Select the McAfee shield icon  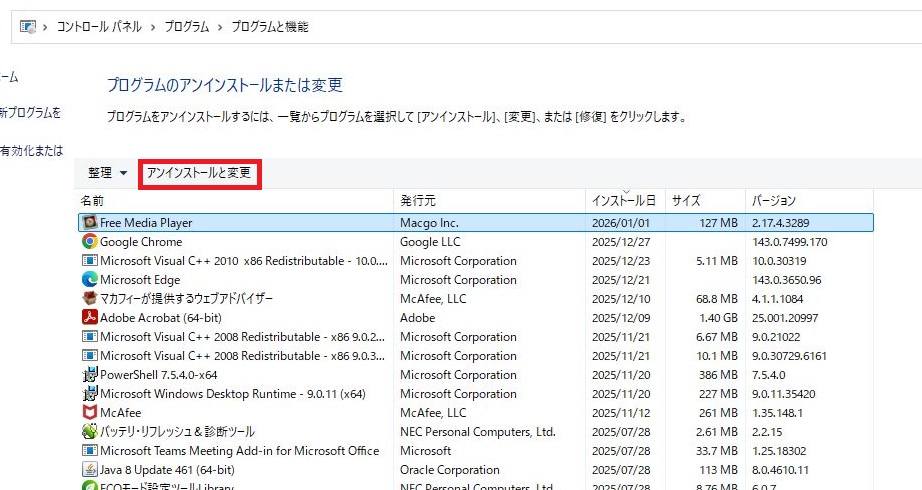click(89, 413)
